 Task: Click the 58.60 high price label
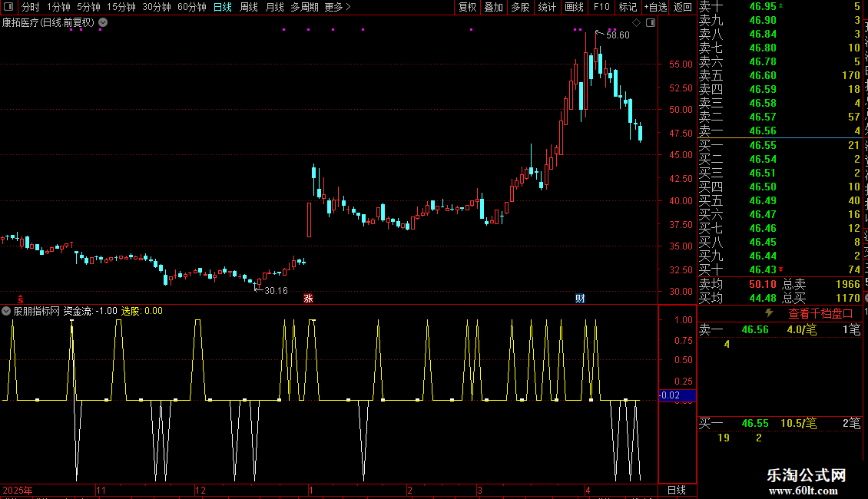pos(618,35)
